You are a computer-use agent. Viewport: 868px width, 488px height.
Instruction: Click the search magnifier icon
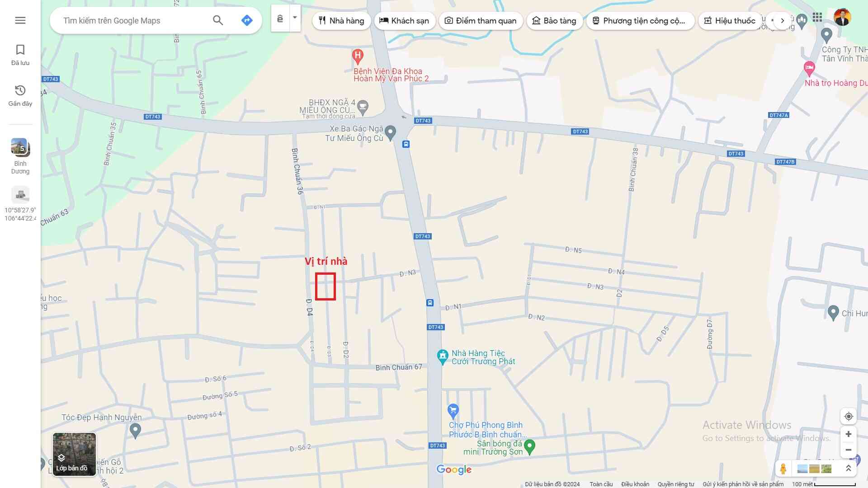[x=218, y=20]
